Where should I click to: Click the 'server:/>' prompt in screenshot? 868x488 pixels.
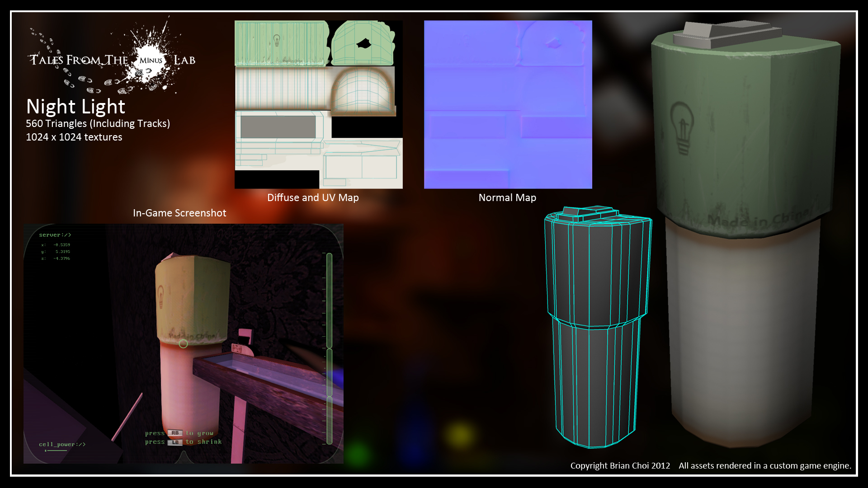click(55, 235)
